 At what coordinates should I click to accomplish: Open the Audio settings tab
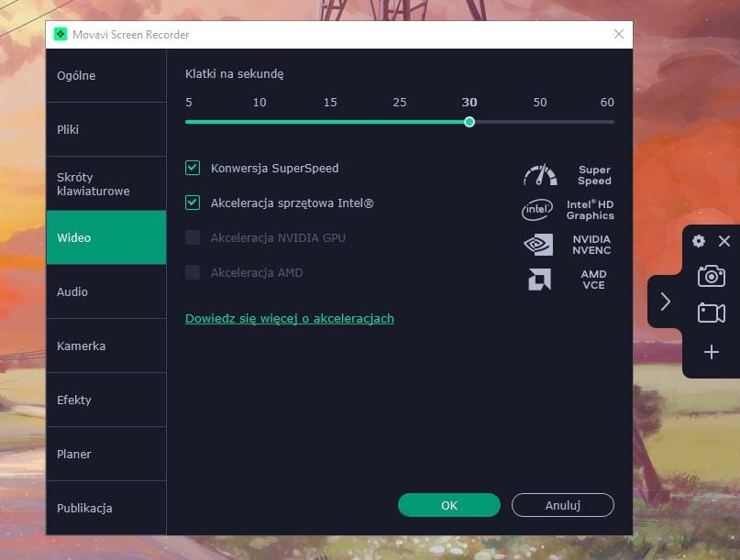(105, 291)
